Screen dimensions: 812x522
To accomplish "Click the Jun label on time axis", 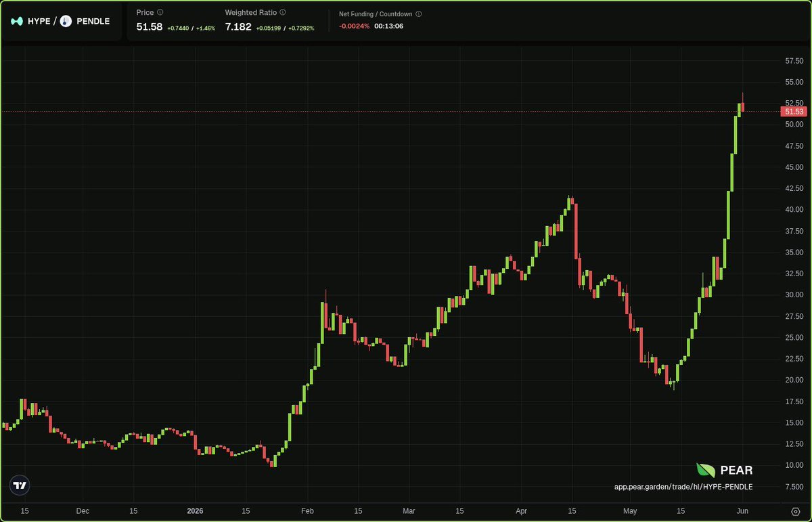I will tap(743, 511).
